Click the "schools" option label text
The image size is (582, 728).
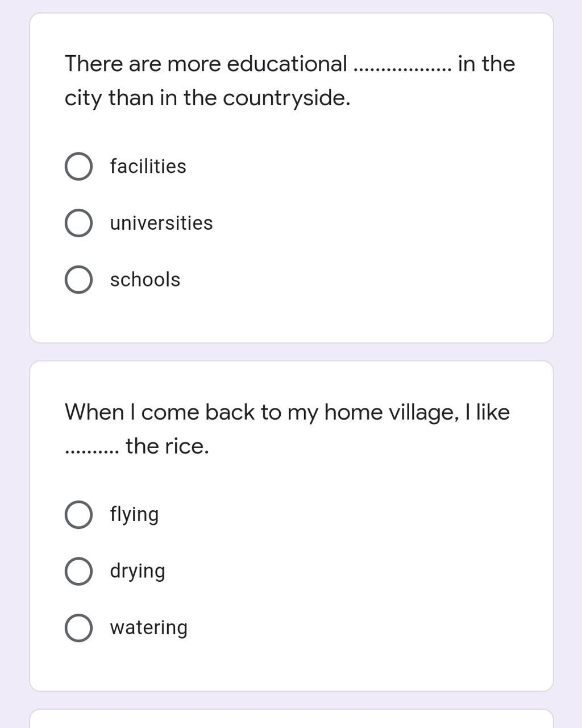tap(145, 280)
